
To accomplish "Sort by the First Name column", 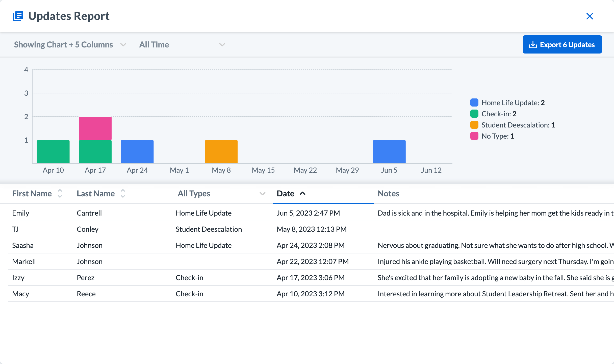I will (x=37, y=194).
